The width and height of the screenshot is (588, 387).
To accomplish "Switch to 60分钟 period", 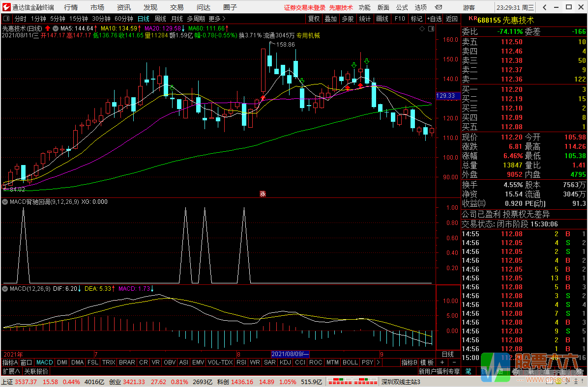I will (124, 18).
